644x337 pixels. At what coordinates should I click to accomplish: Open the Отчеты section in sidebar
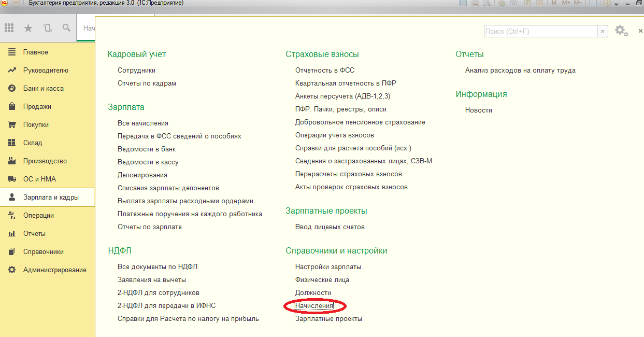point(48,234)
